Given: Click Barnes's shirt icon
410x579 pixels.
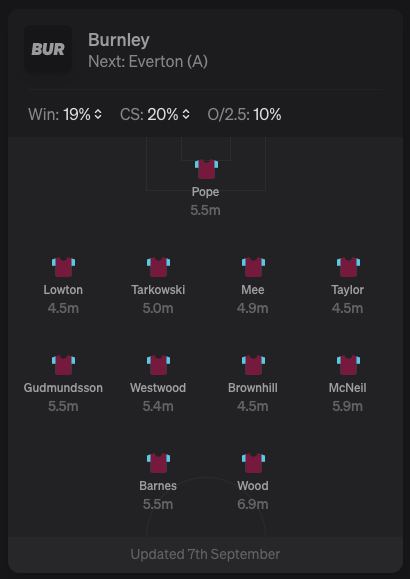Looking at the screenshot, I should click(158, 463).
